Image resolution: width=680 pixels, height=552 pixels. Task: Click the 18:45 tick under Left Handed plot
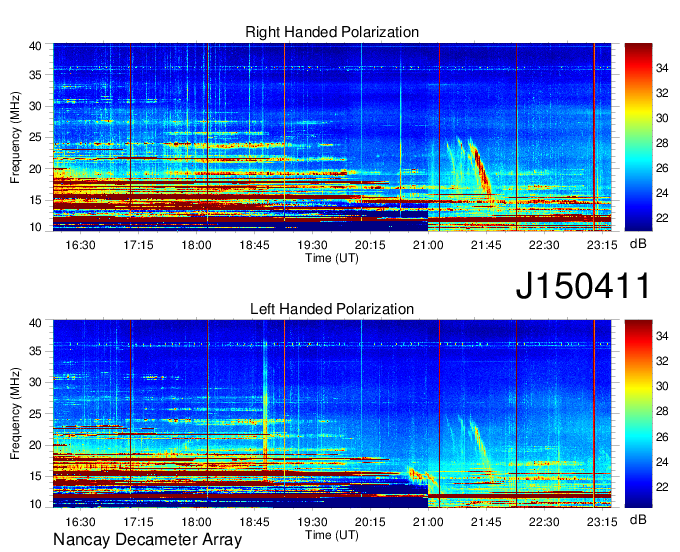[x=255, y=522]
